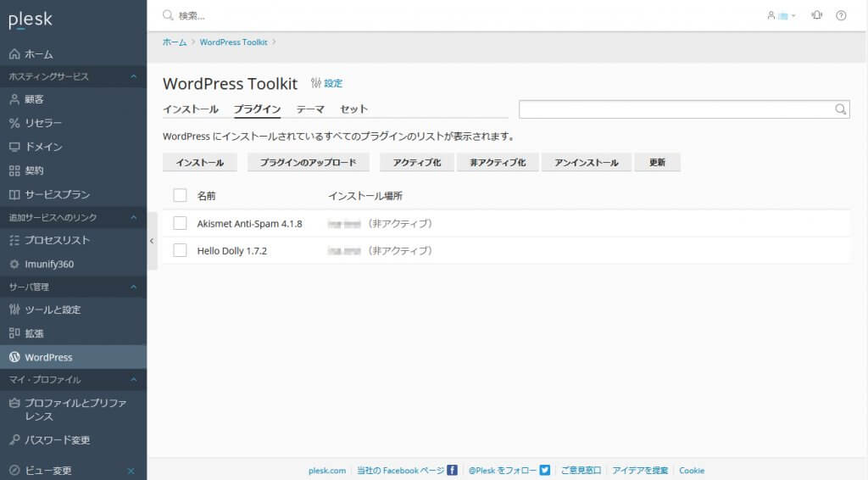
Task: Click the Plesk logo
Action: tap(31, 20)
